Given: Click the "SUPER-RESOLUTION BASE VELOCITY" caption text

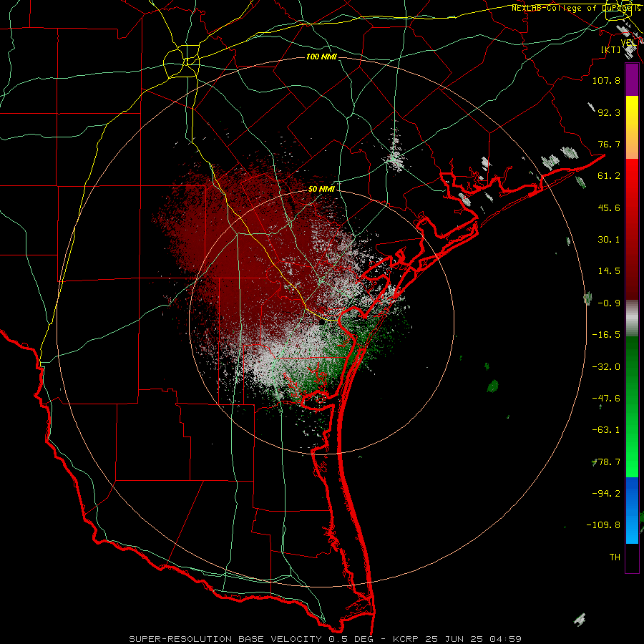Looking at the screenshot, I should click(x=225, y=639).
